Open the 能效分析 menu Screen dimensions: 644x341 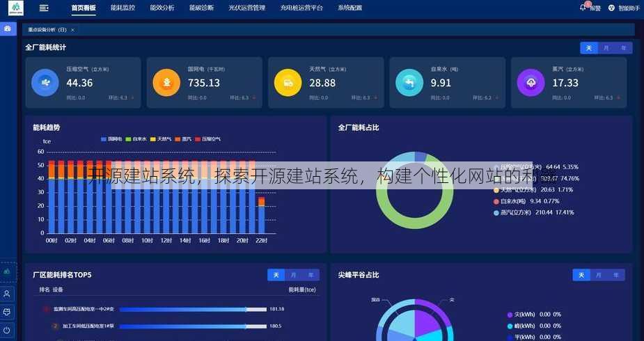tap(162, 8)
